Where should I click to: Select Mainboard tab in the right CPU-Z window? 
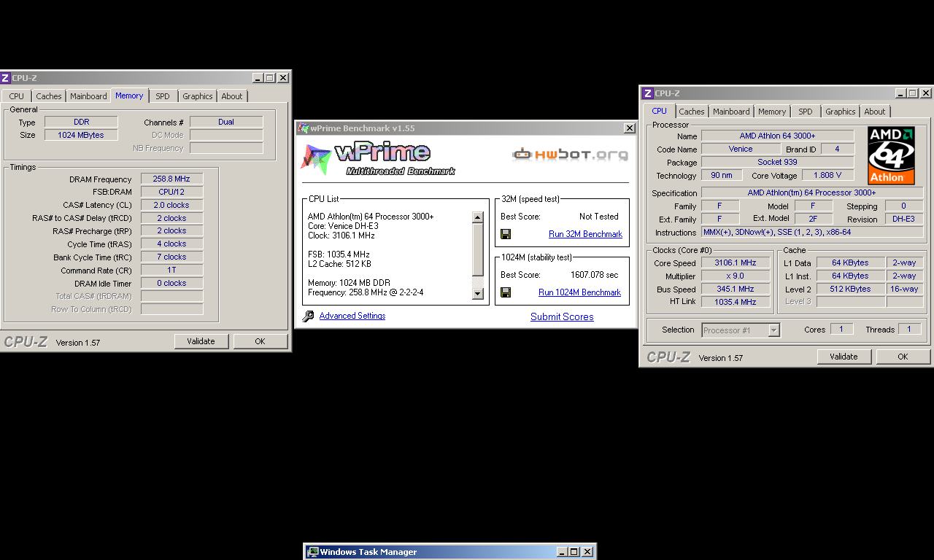pyautogui.click(x=731, y=112)
